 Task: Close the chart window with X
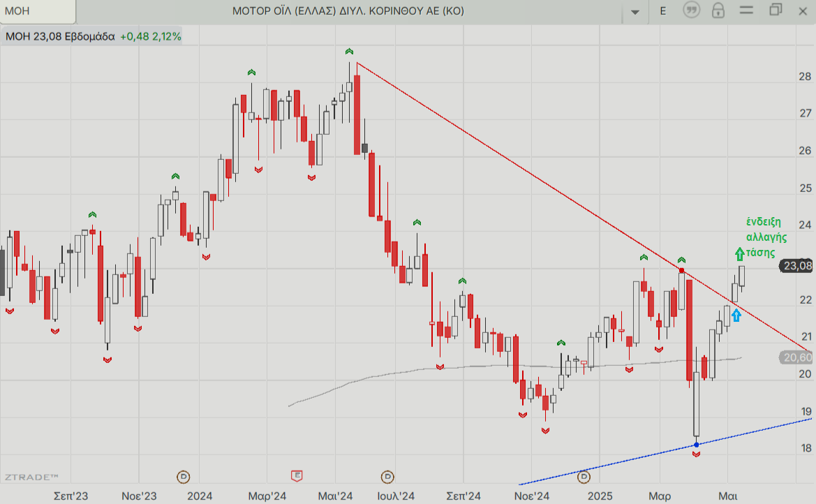803,11
